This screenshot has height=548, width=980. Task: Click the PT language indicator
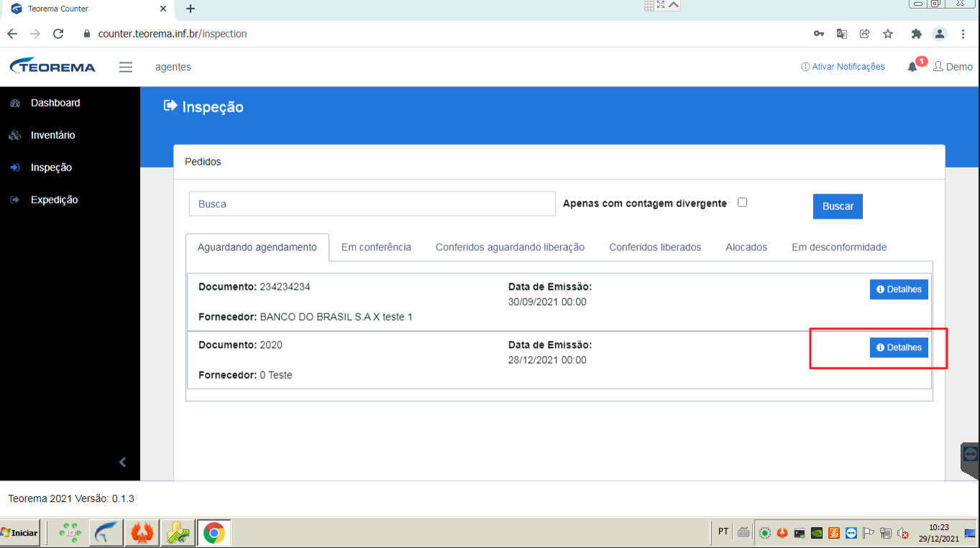723,532
